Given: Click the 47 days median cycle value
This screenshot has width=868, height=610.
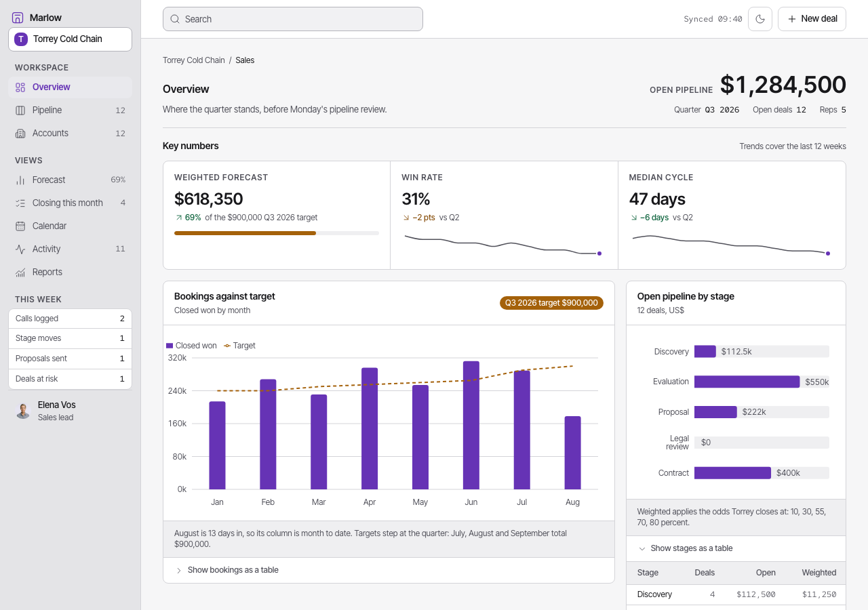Looking at the screenshot, I should (657, 199).
